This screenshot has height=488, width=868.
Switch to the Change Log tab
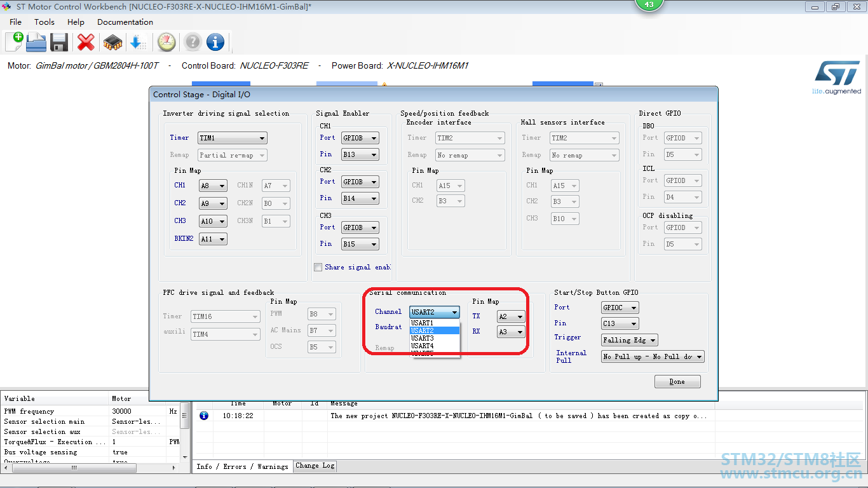[315, 466]
